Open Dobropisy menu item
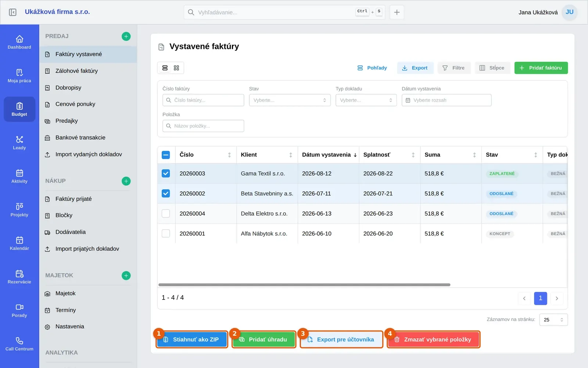The image size is (588, 368). click(x=88, y=88)
